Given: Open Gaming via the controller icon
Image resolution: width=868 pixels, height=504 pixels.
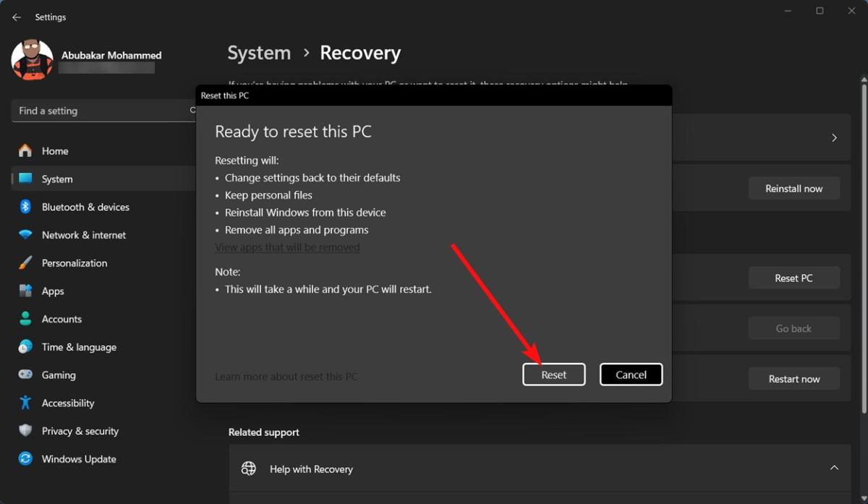Looking at the screenshot, I should pos(22,375).
